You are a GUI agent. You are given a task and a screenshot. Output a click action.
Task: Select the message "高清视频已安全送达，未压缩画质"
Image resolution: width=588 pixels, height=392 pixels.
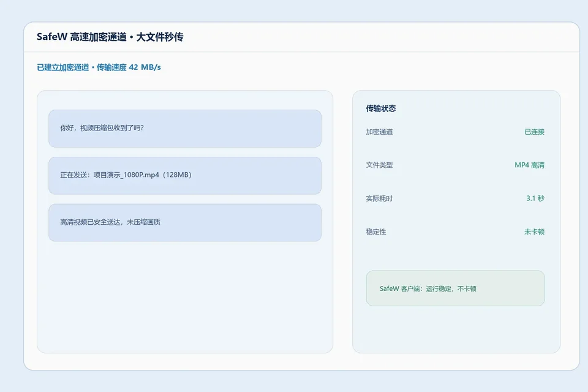[x=185, y=222]
